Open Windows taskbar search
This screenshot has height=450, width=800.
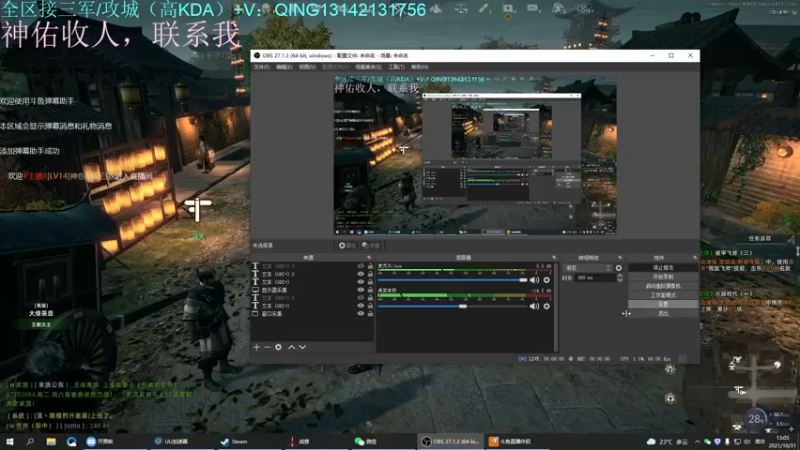pos(30,441)
